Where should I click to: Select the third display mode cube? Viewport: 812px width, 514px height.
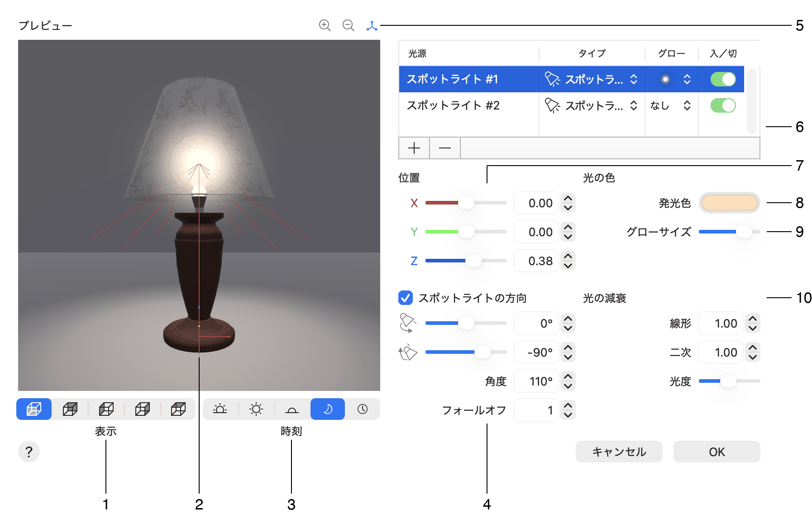pos(106,409)
